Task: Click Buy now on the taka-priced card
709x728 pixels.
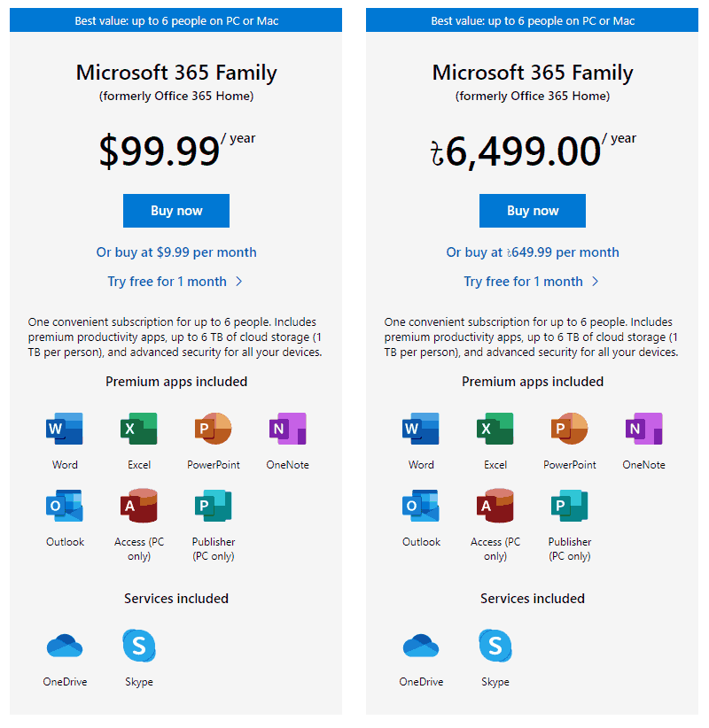Action: pos(532,211)
